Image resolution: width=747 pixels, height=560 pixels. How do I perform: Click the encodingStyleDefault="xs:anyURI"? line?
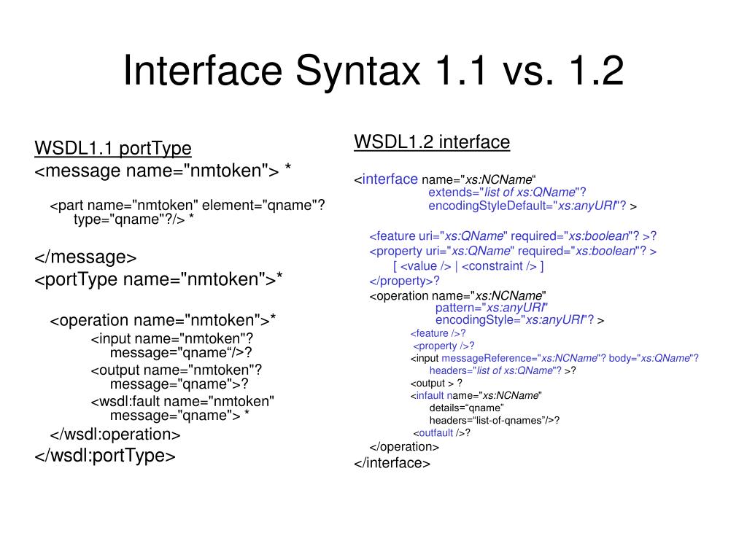[532, 206]
